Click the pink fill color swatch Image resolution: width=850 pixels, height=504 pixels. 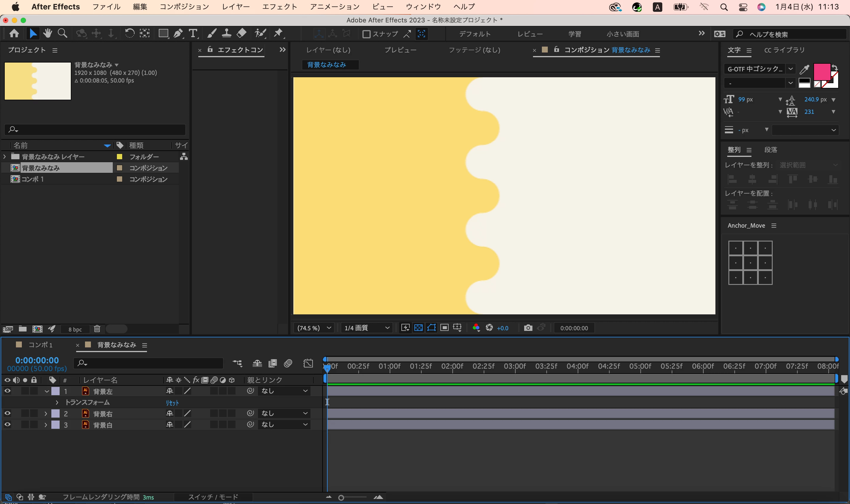[821, 71]
